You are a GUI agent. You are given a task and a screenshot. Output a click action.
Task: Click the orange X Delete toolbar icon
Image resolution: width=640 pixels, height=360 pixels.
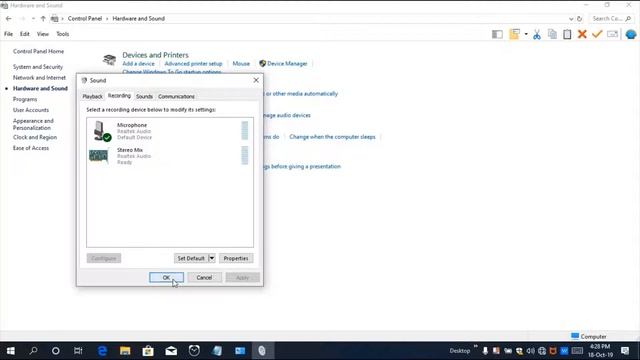coord(582,34)
